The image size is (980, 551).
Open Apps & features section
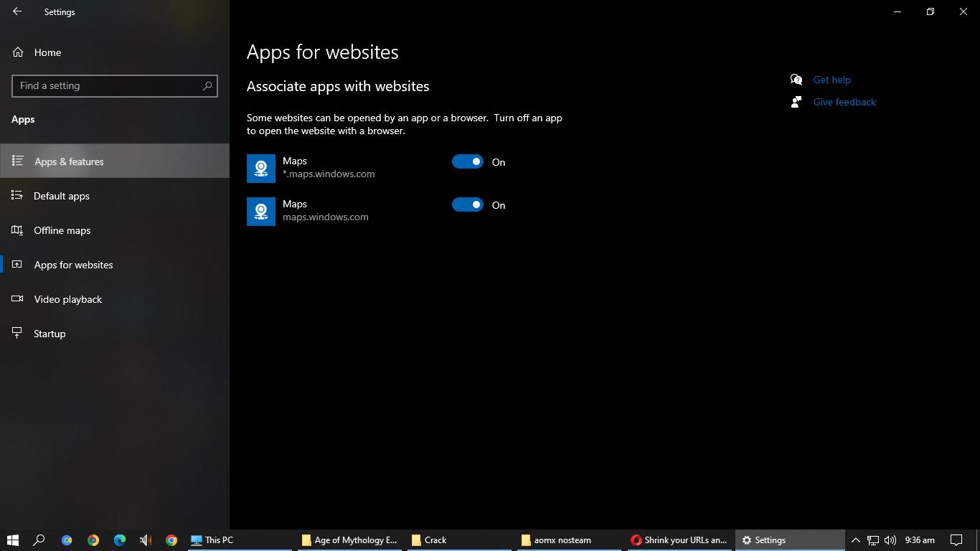(x=69, y=161)
